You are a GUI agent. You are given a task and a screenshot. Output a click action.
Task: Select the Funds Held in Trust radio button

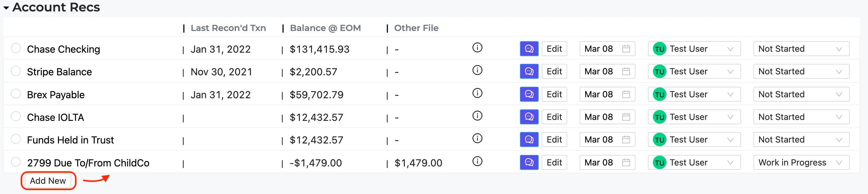click(16, 139)
